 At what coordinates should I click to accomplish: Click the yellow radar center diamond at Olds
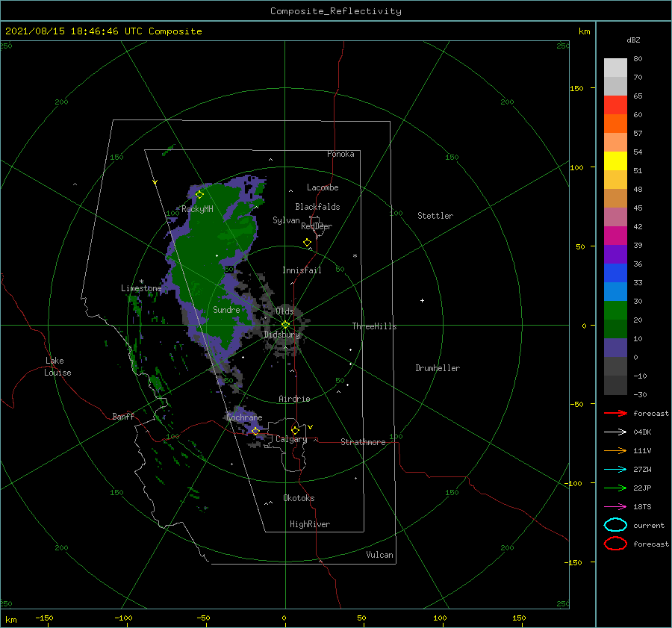[x=285, y=325]
